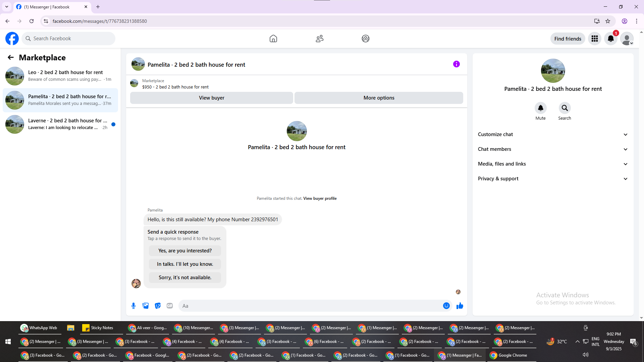
Task: Open File Explorer from the taskbar
Action: pyautogui.click(x=70, y=328)
